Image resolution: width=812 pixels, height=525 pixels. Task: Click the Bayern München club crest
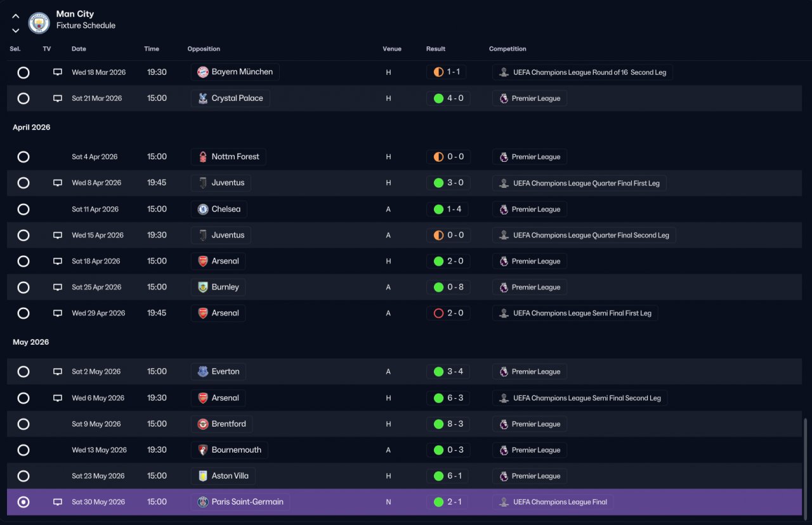pyautogui.click(x=203, y=72)
